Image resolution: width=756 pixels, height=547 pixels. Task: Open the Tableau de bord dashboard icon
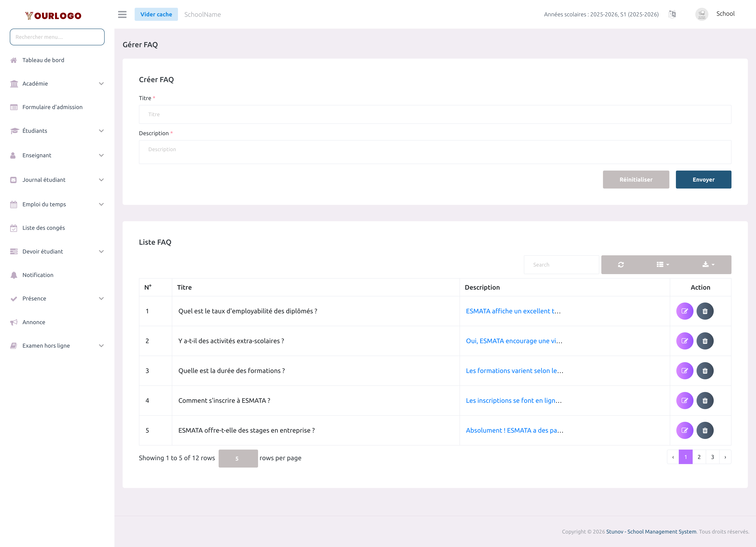pyautogui.click(x=14, y=60)
